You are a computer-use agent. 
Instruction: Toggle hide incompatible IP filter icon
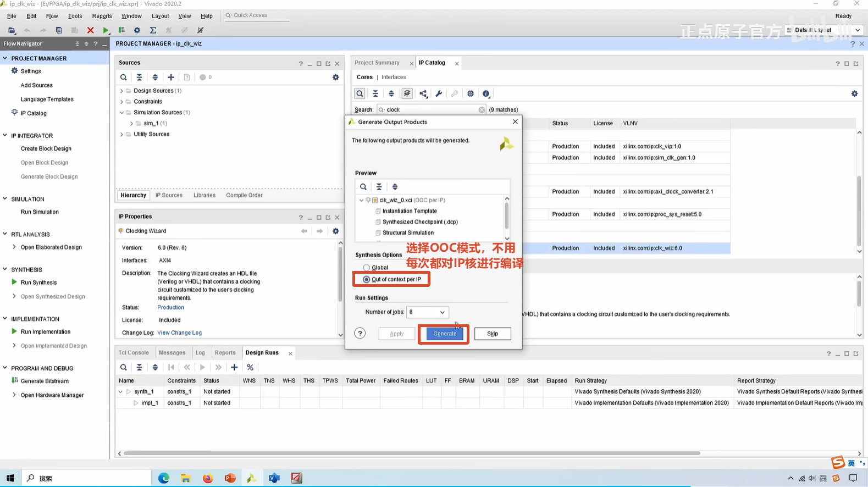tap(407, 94)
